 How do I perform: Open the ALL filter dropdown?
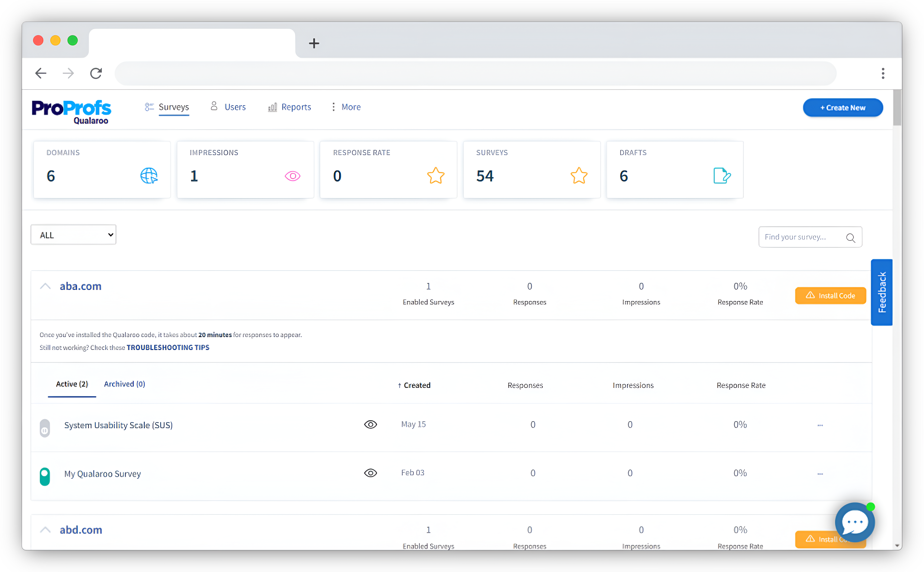click(x=73, y=234)
